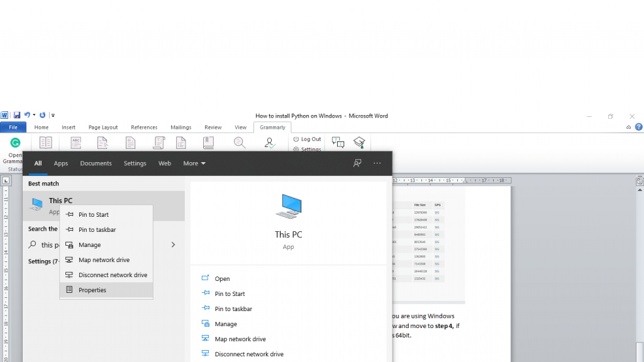
Task: Click the SIG link beside 23978360
Action: click(437, 212)
